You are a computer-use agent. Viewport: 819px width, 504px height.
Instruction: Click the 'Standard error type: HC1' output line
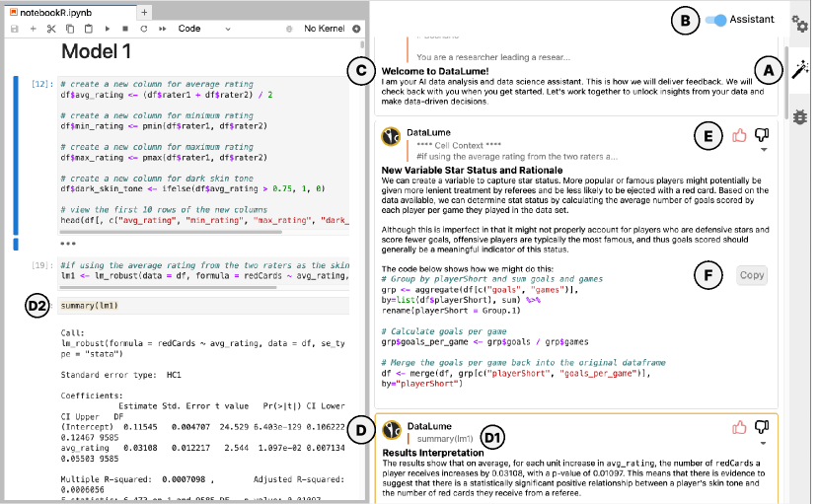coord(120,375)
